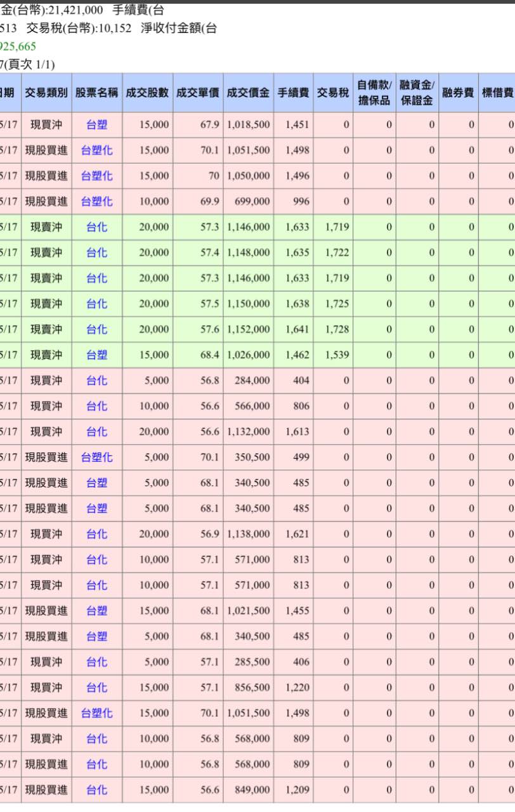Open the 台塑 link in the 現賣沖 row
Screen dimensions: 515x812
tap(96, 355)
